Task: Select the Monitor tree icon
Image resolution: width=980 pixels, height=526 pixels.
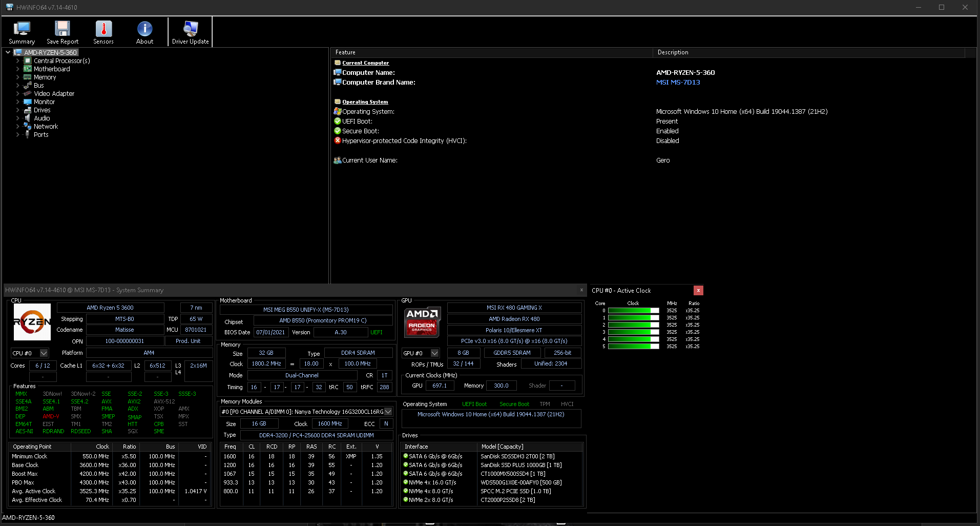Action: click(x=28, y=102)
